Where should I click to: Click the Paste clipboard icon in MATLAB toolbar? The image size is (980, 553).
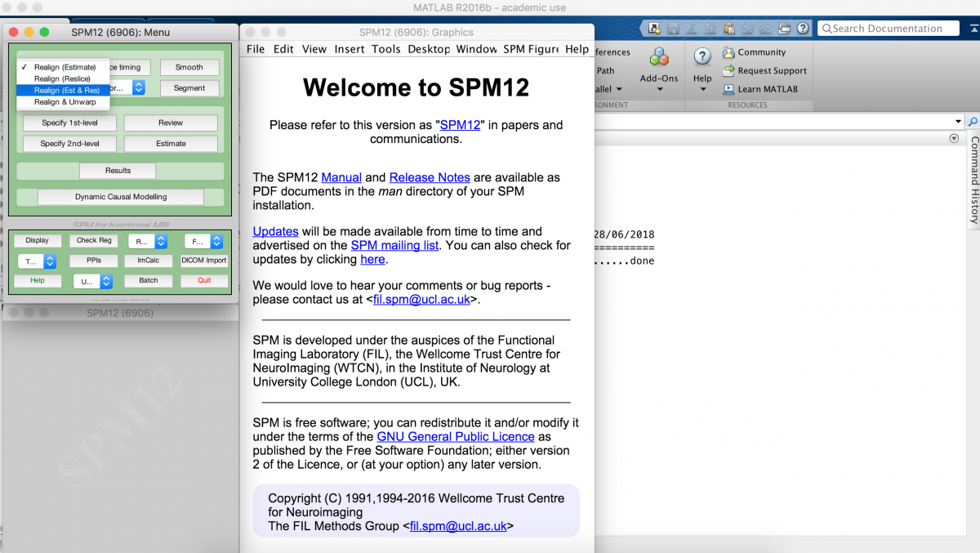coord(728,29)
